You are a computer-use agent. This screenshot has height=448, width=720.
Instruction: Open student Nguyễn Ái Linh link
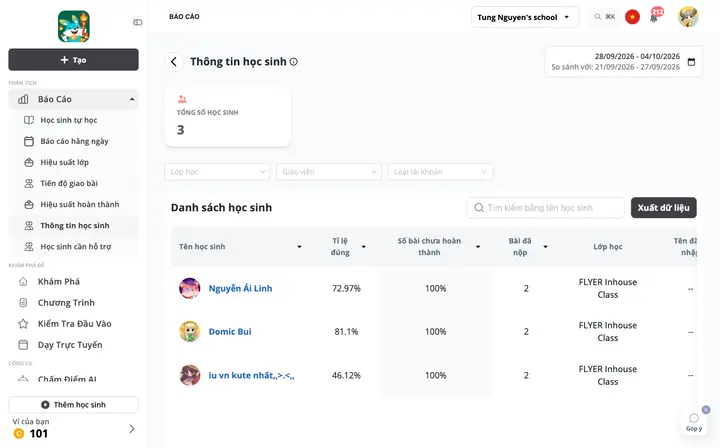coord(240,288)
